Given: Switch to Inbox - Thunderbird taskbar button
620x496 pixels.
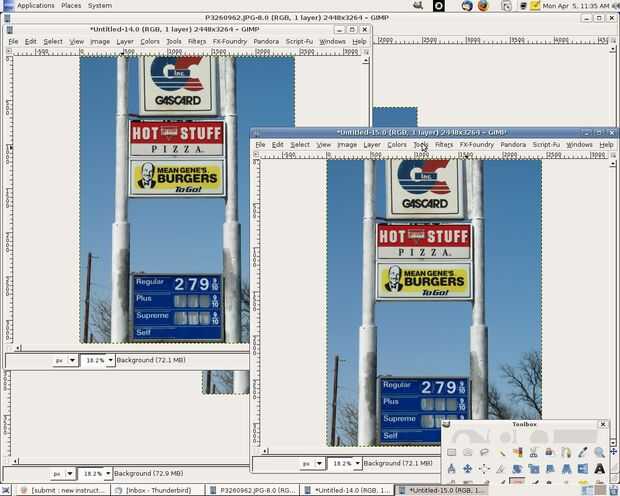Looking at the screenshot, I should click(x=158, y=490).
